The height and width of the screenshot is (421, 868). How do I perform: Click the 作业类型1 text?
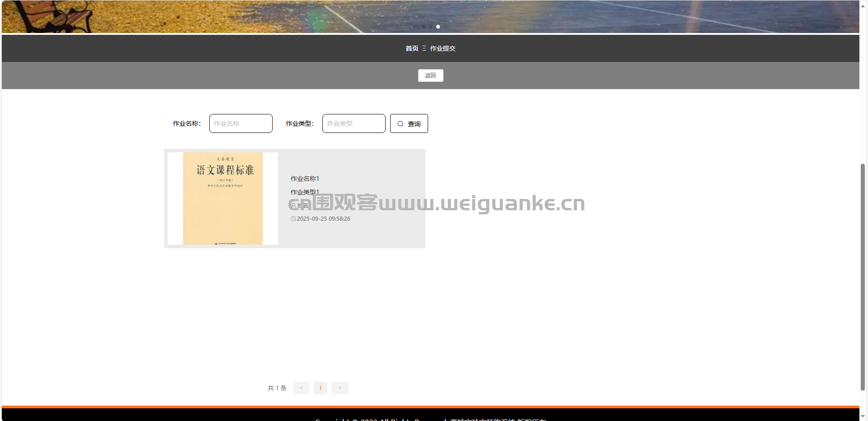tap(305, 192)
